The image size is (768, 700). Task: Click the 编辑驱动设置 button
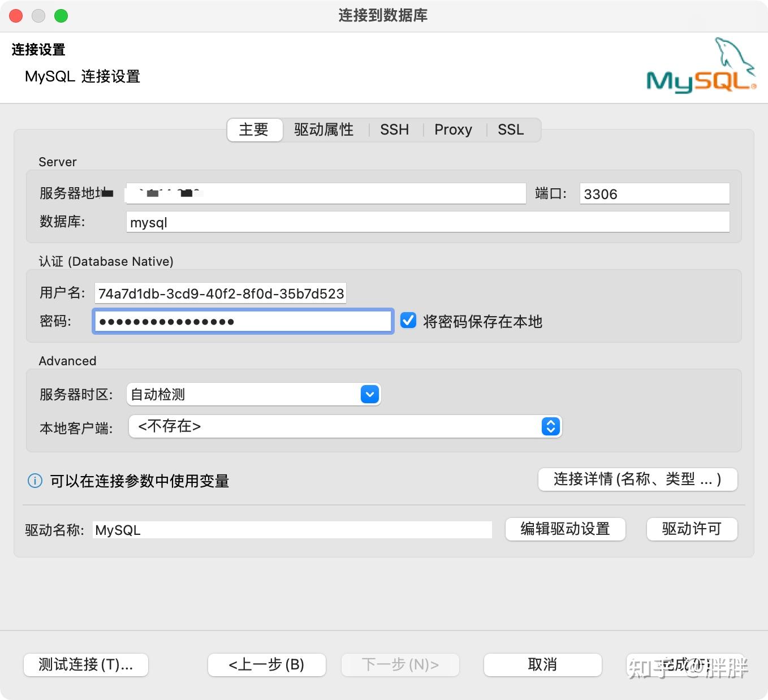(565, 529)
